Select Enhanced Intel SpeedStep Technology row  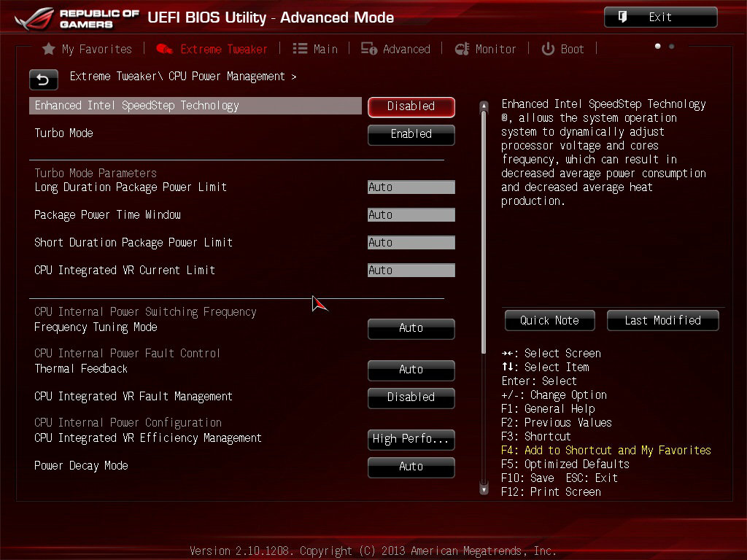pyautogui.click(x=196, y=106)
